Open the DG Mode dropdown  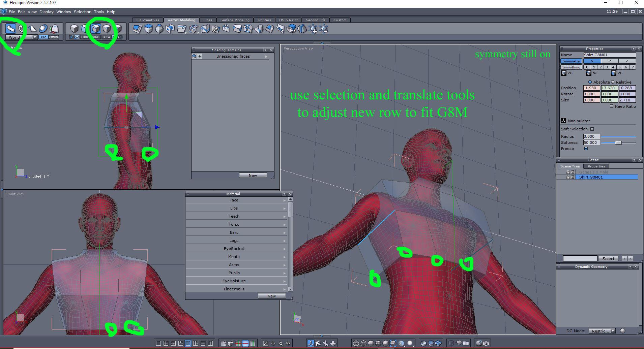point(613,331)
